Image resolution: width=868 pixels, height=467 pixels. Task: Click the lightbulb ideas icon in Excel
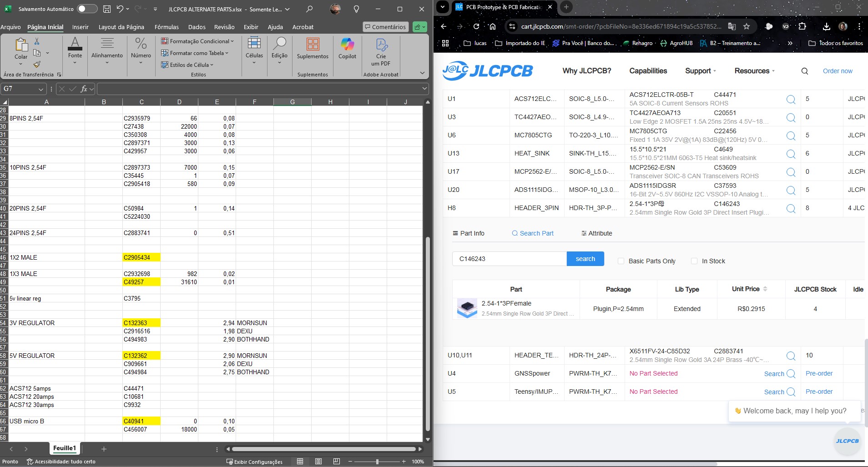coord(357,9)
